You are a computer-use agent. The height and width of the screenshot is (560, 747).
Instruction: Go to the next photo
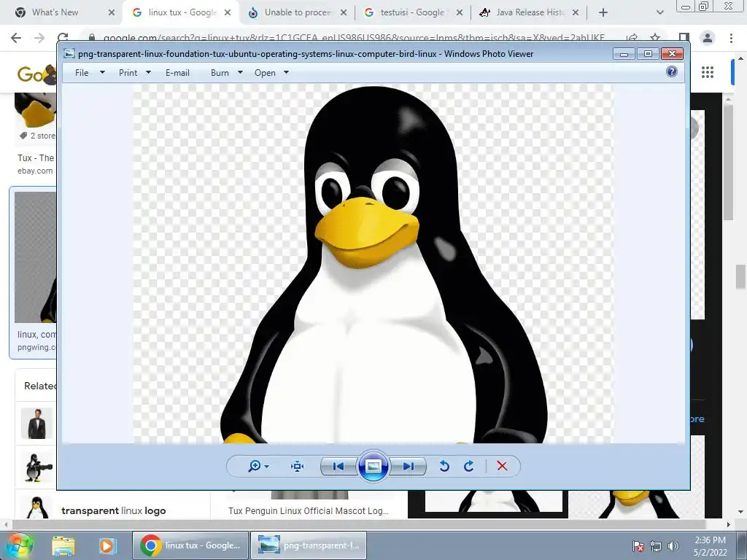click(409, 466)
